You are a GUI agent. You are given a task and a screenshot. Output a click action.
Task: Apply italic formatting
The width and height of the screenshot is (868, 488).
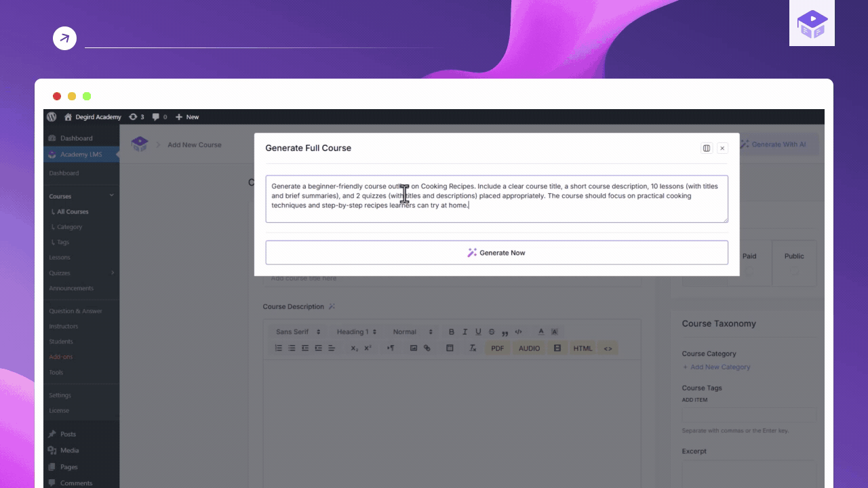tap(465, 331)
